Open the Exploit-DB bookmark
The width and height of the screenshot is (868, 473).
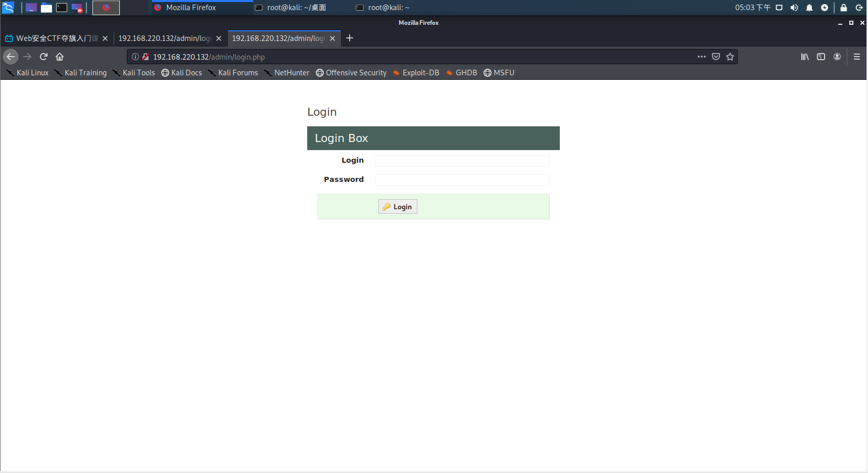(416, 73)
